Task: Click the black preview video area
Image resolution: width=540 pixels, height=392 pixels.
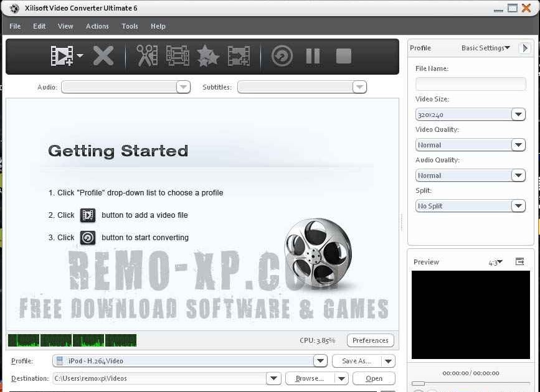Action: tap(471, 315)
